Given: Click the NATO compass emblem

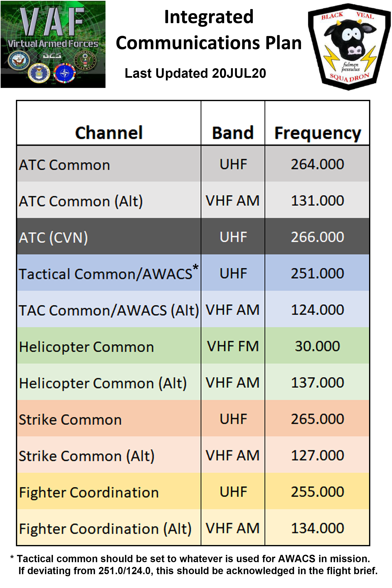Looking at the screenshot, I should 65,74.
